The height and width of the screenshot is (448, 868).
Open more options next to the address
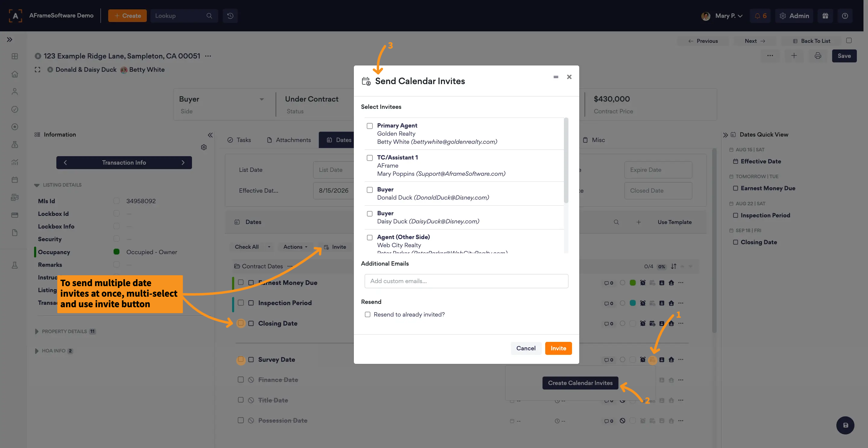tap(208, 56)
